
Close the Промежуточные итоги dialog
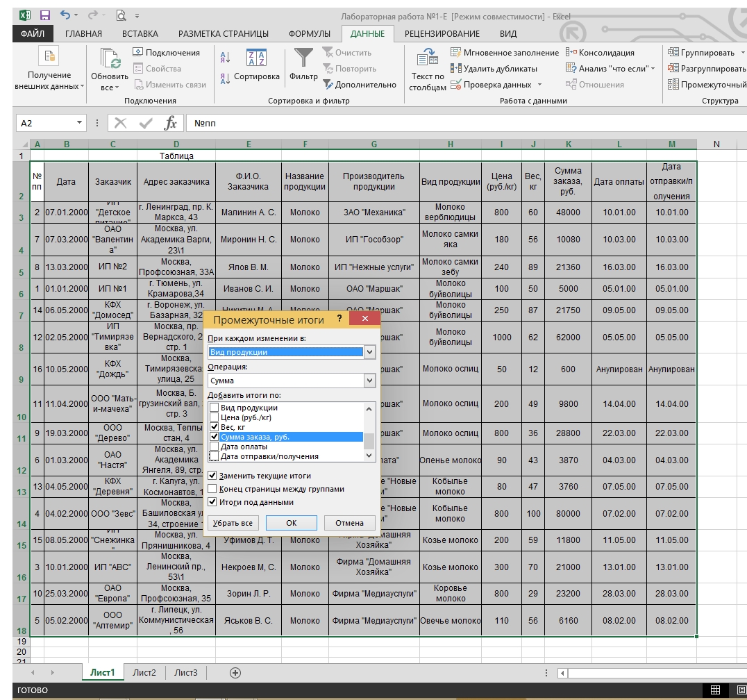tap(365, 318)
